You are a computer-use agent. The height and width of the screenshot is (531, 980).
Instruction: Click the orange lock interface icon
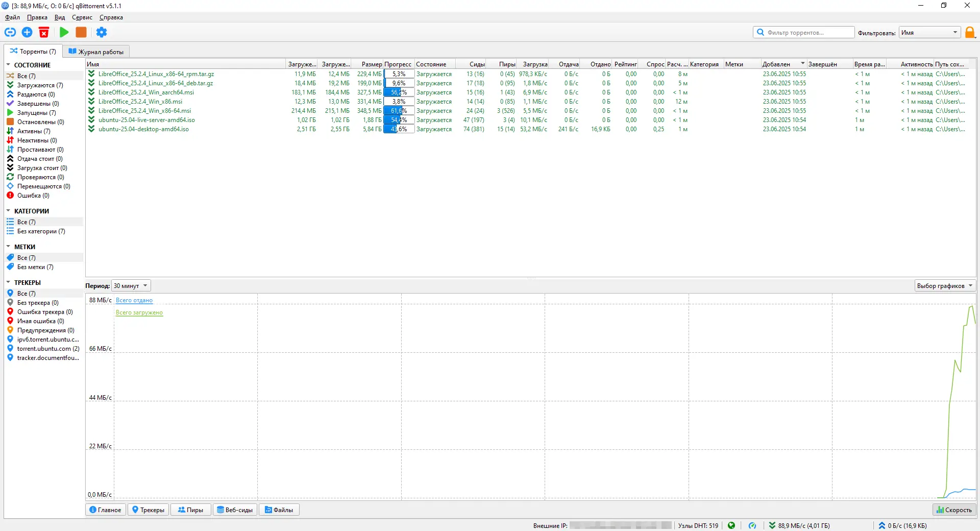970,33
